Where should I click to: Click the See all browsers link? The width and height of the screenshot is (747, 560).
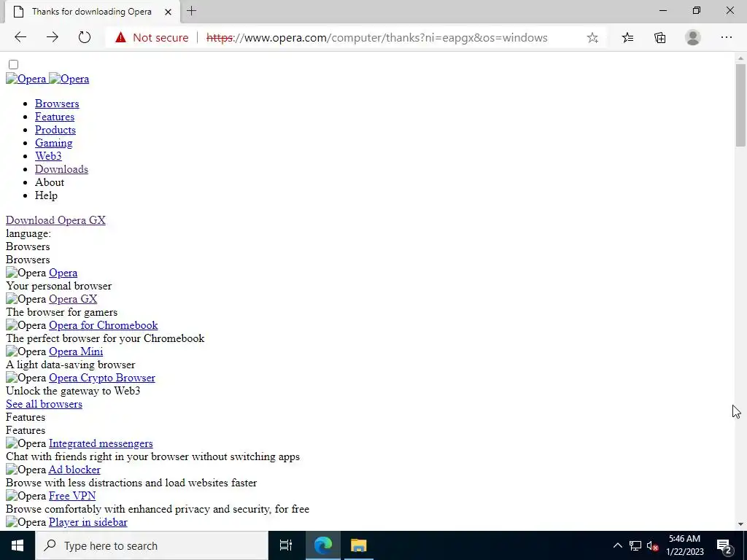click(x=44, y=404)
